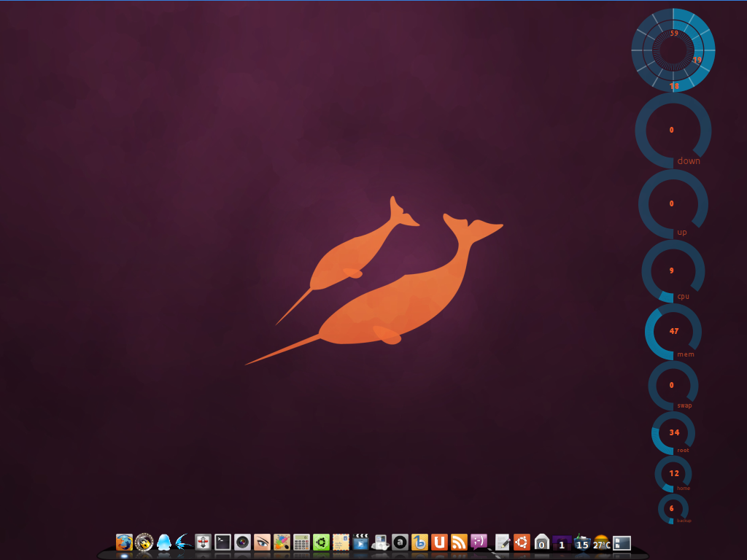Open the camera lens screenshot app
The width and height of the screenshot is (747, 560).
pos(242,542)
